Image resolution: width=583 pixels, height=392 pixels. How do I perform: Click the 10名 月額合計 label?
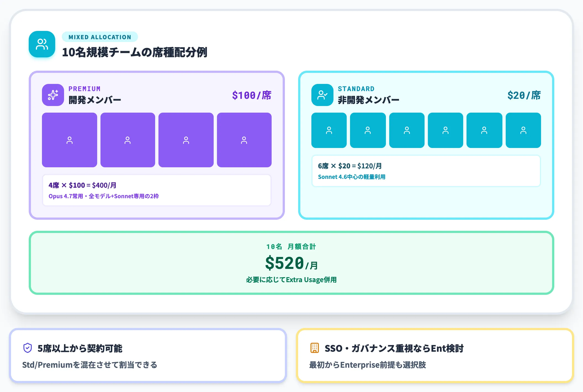(x=291, y=247)
